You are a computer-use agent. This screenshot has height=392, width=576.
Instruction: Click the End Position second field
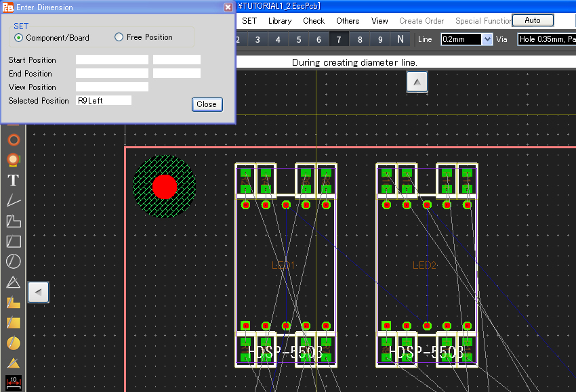coord(177,73)
